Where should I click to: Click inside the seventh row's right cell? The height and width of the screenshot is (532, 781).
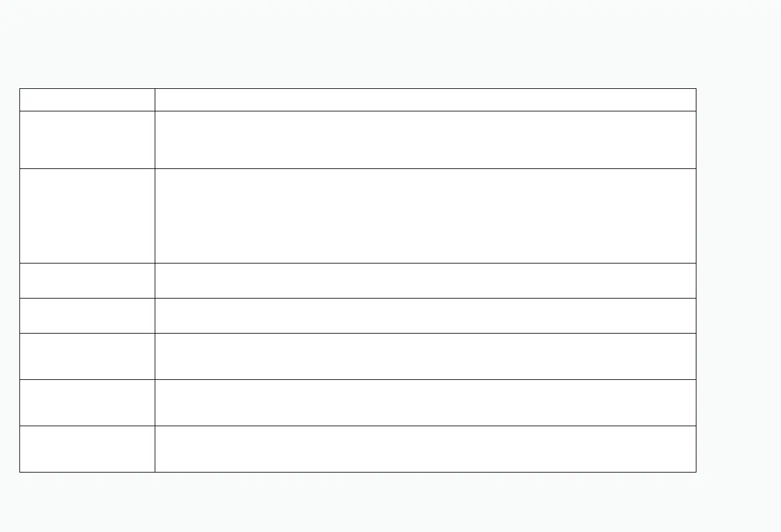(425, 402)
